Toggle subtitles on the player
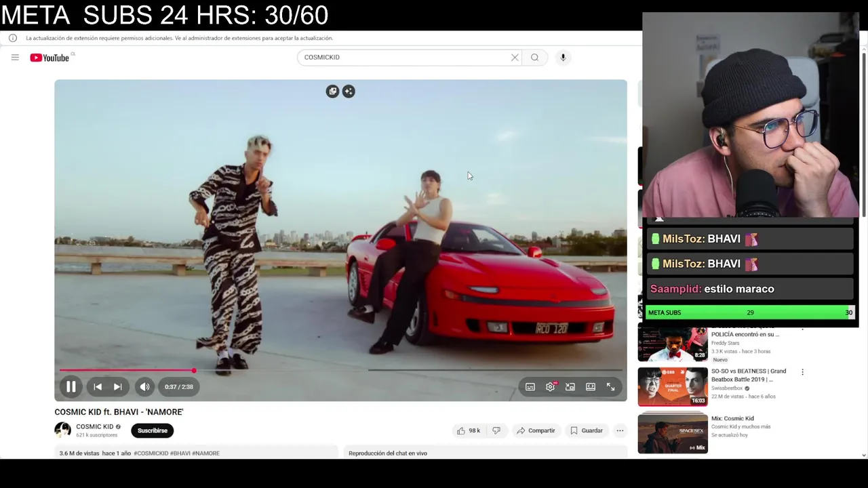868x488 pixels. pyautogui.click(x=530, y=387)
